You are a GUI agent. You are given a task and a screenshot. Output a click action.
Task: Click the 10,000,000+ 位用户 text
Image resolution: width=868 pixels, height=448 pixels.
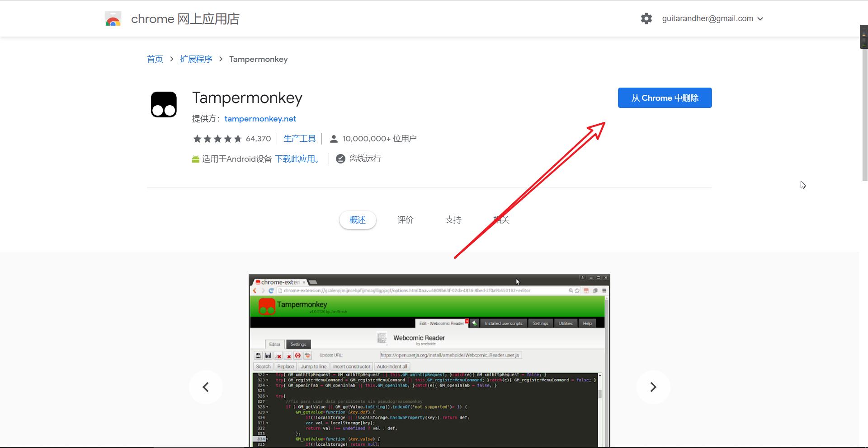[x=379, y=139]
